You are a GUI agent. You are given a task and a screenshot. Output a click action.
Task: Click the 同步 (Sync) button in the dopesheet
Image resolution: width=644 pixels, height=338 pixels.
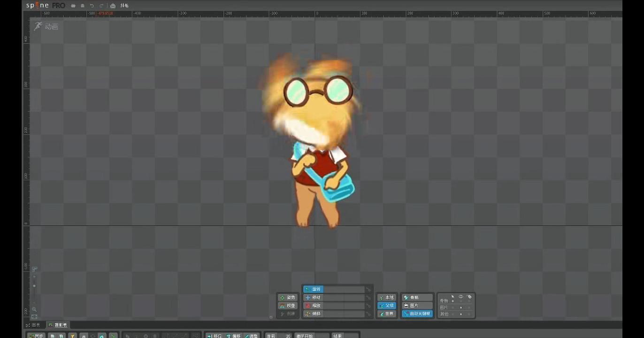coord(36,336)
